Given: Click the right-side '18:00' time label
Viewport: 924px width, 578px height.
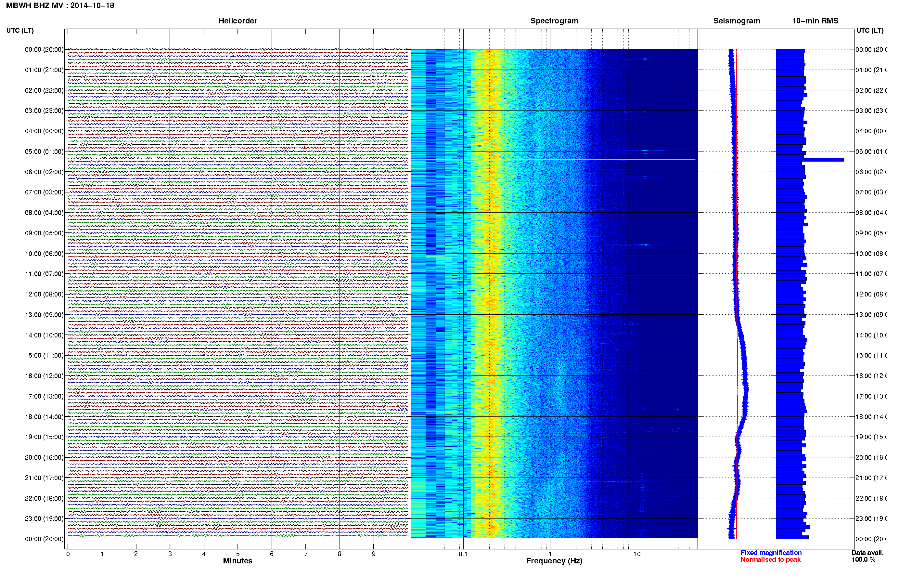Looking at the screenshot, I should coord(871,417).
